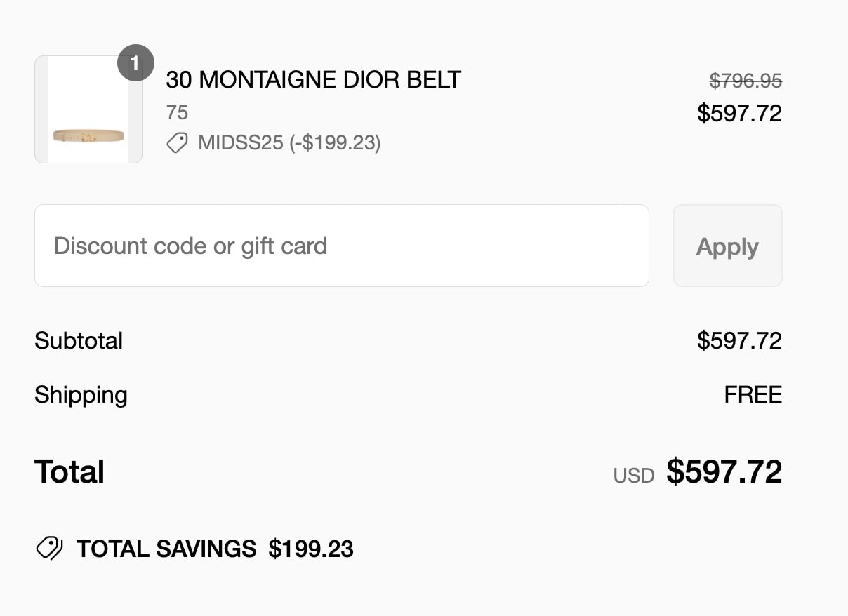The image size is (848, 616).
Task: Click the discounted item price $597.72
Action: click(x=739, y=113)
